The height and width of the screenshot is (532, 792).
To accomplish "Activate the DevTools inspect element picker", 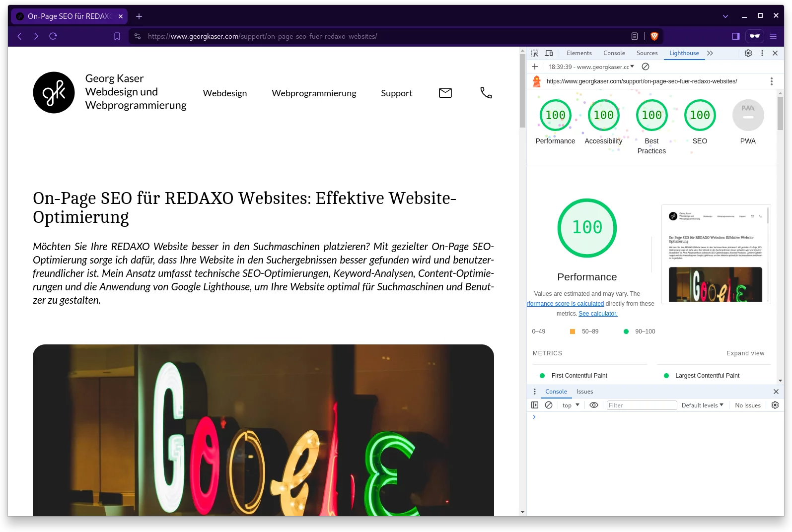I will (535, 53).
